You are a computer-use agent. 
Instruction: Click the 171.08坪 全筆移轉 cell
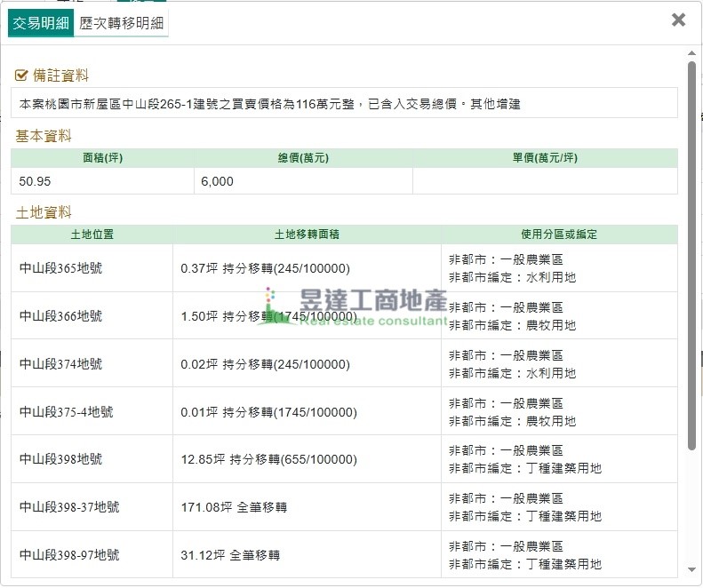coord(234,507)
